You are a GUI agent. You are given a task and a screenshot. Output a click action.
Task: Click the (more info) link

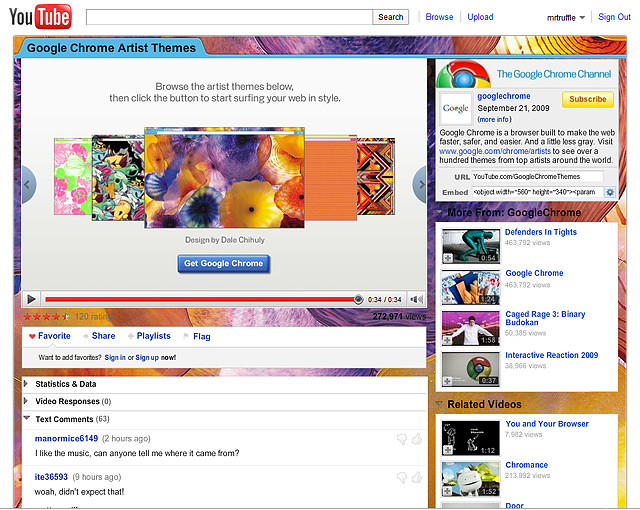[x=494, y=120]
